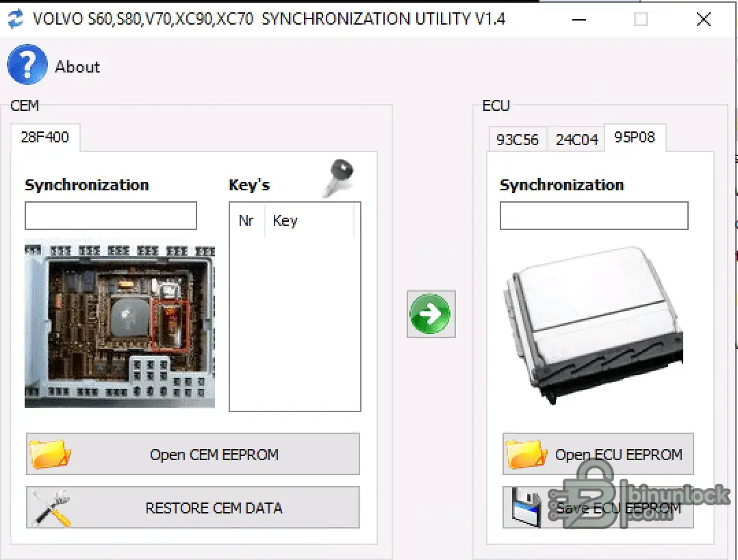Click the About label text
738x560 pixels.
(77, 67)
